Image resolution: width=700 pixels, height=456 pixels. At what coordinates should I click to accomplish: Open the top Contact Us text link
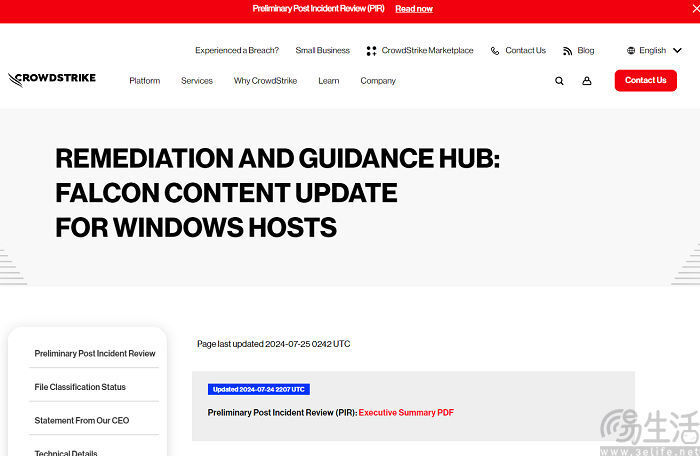pyautogui.click(x=525, y=50)
